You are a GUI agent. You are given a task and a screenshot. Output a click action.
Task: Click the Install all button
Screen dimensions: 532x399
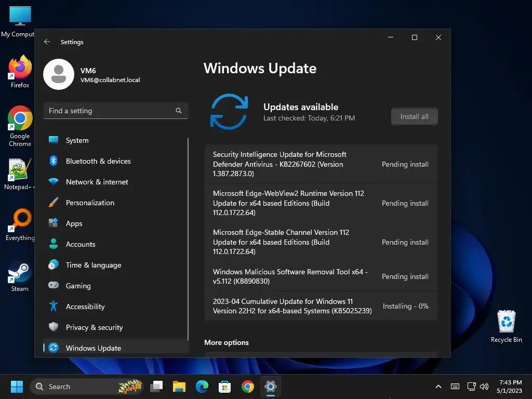pyautogui.click(x=414, y=116)
